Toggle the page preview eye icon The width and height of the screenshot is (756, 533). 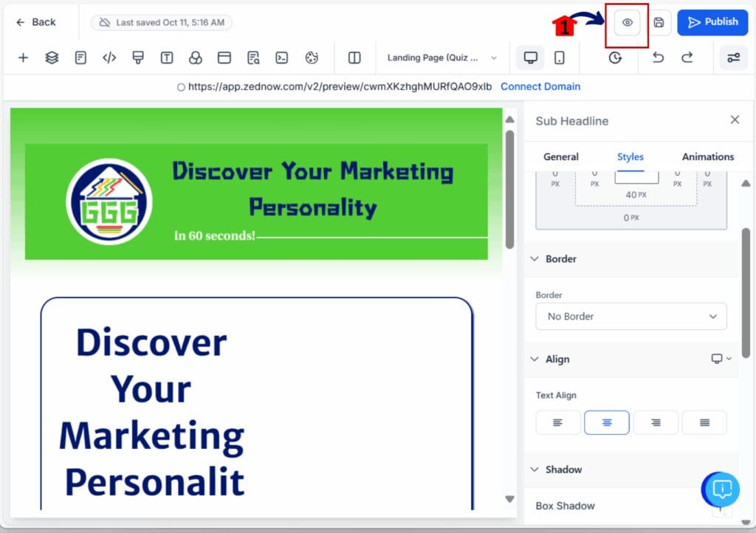(x=626, y=23)
